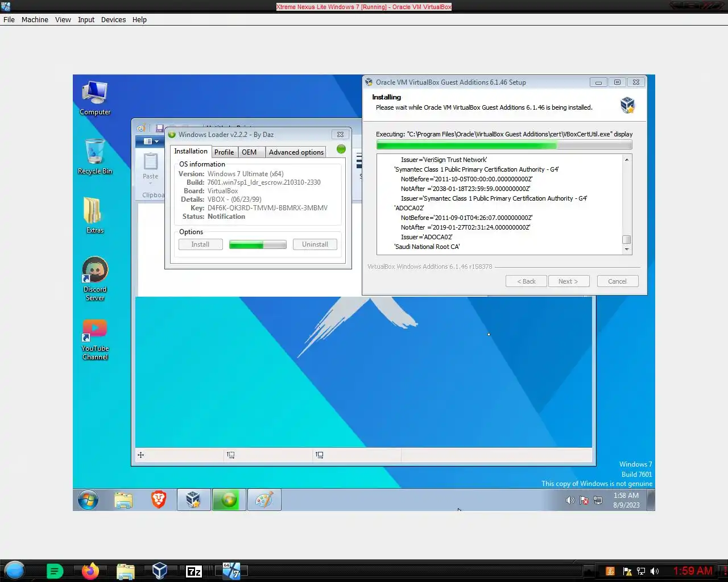
Task: Launch Firefox from the host taskbar
Action: tap(90, 571)
